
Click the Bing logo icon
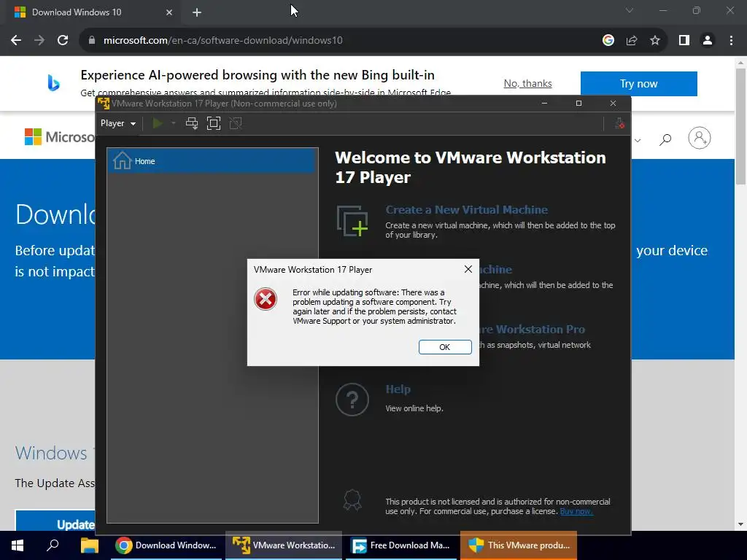tap(53, 83)
